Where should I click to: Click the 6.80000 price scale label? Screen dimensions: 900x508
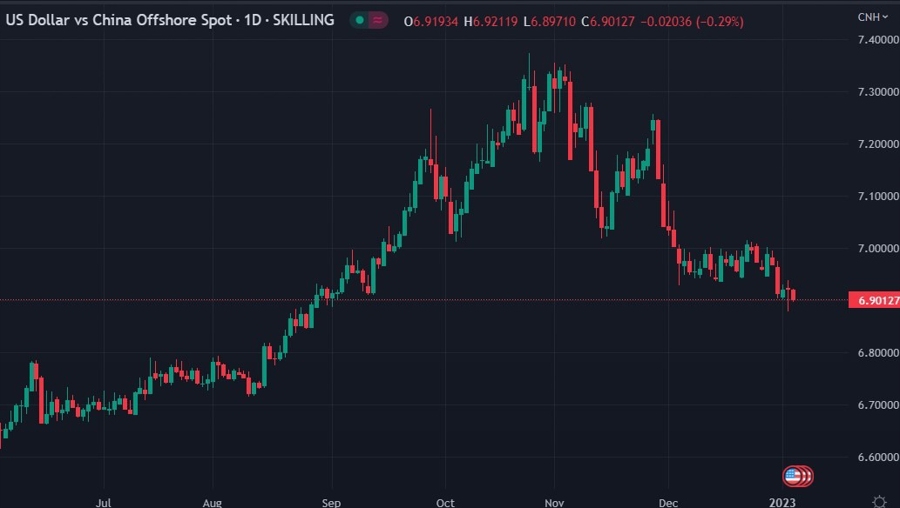click(878, 353)
